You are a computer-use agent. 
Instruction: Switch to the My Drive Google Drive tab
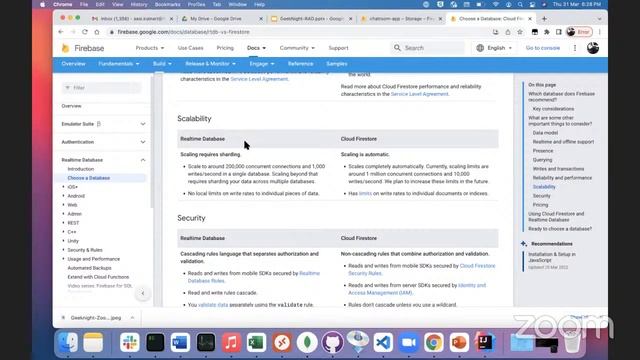click(x=221, y=19)
